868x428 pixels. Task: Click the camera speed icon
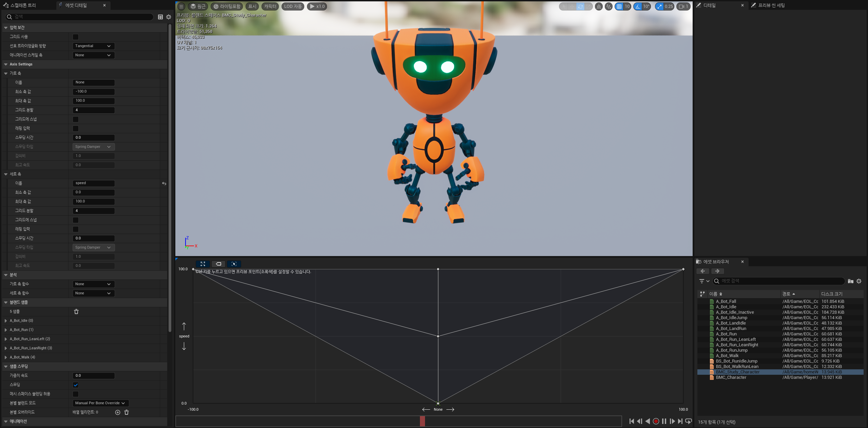point(681,6)
